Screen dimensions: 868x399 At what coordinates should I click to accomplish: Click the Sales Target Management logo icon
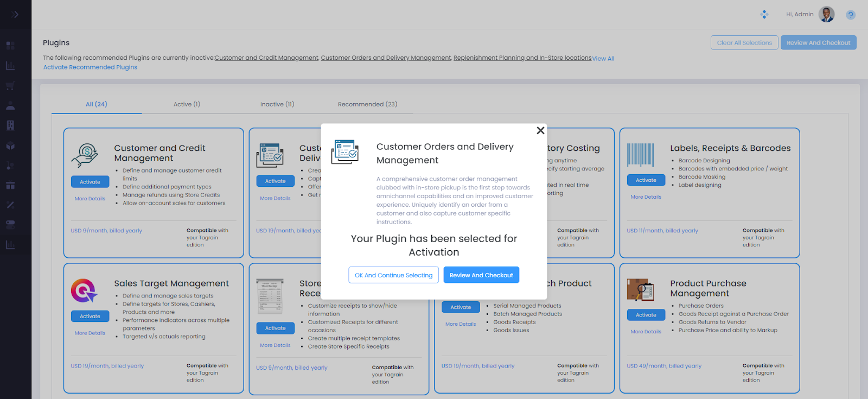click(84, 290)
